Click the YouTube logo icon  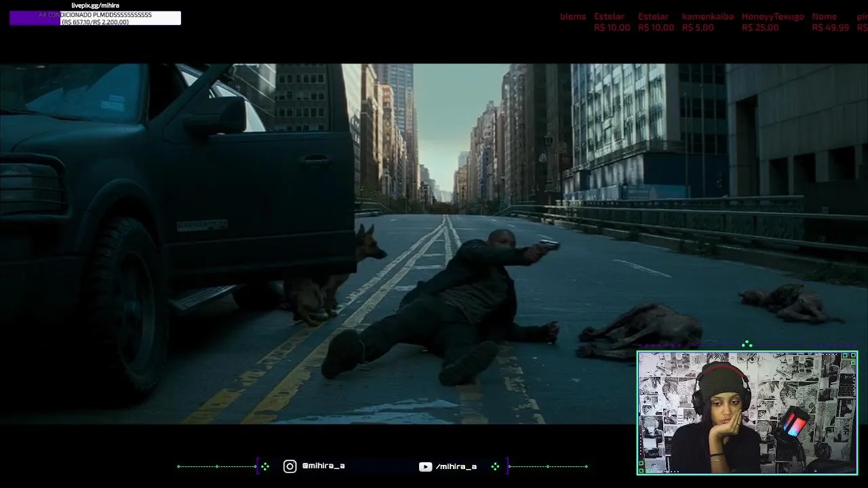425,466
